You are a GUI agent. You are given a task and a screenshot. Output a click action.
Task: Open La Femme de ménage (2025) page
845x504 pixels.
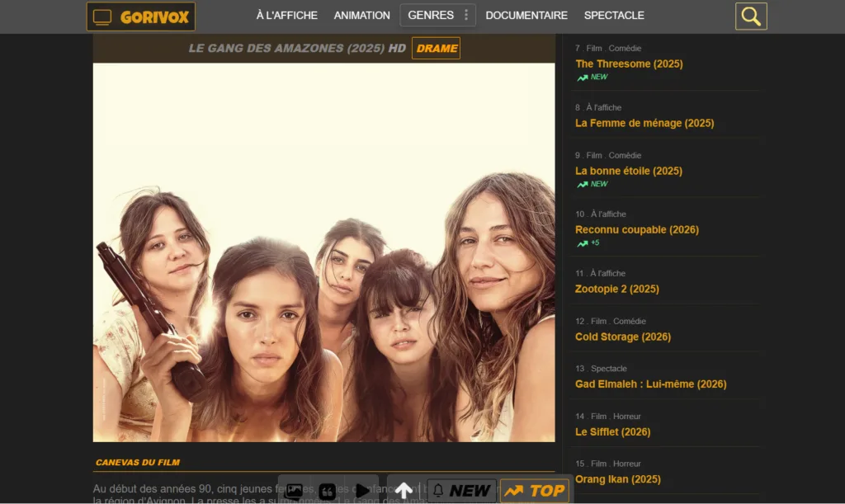pyautogui.click(x=644, y=122)
